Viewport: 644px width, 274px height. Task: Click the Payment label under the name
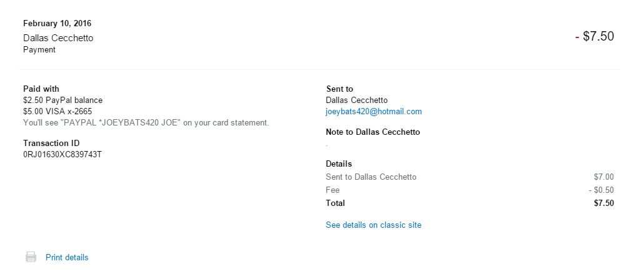point(39,50)
